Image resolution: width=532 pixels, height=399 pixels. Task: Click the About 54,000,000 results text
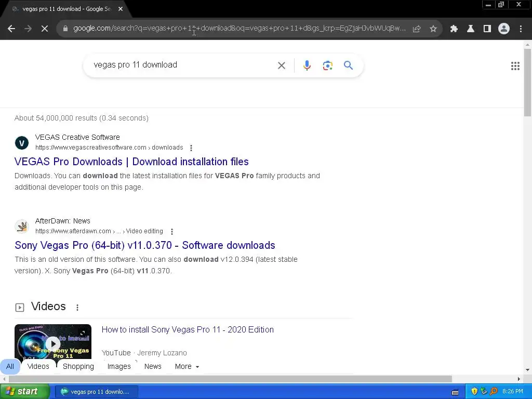82,118
